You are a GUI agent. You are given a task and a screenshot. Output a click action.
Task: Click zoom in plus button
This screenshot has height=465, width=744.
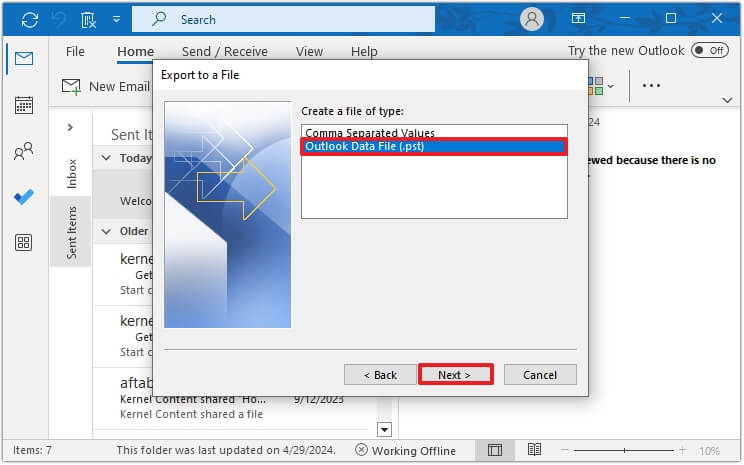(683, 449)
